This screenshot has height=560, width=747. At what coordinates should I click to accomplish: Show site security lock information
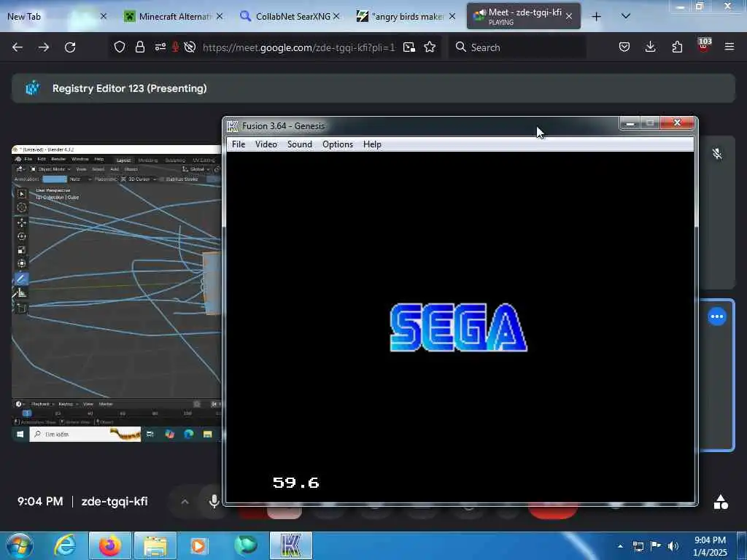click(x=139, y=47)
